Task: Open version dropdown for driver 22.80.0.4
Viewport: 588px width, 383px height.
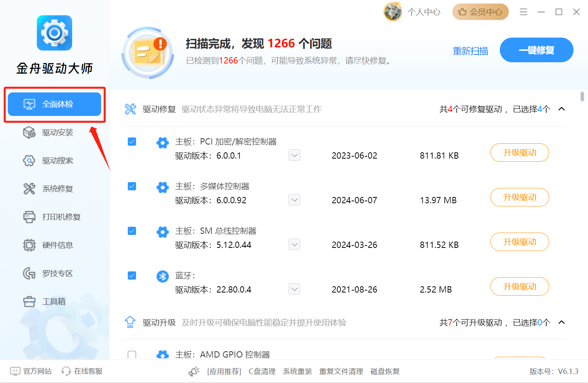Action: 294,289
